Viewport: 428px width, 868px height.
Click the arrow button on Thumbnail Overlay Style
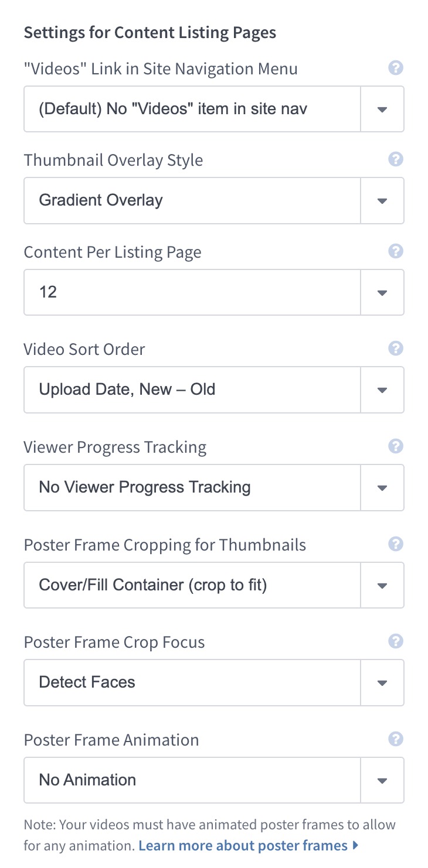click(382, 200)
